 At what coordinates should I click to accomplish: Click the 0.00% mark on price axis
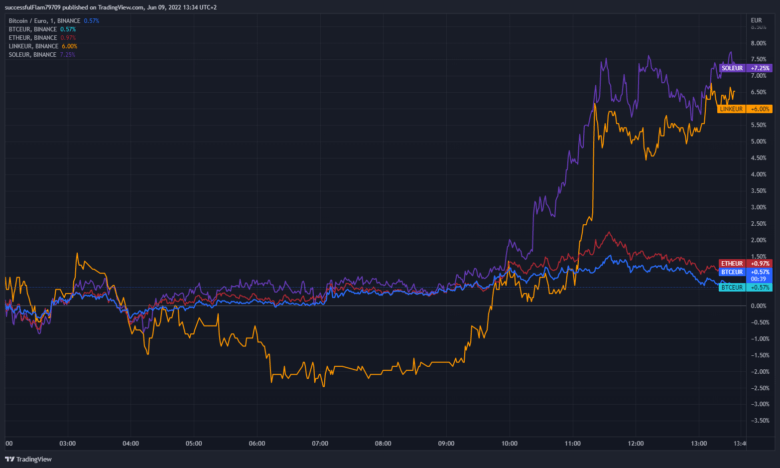(x=758, y=306)
